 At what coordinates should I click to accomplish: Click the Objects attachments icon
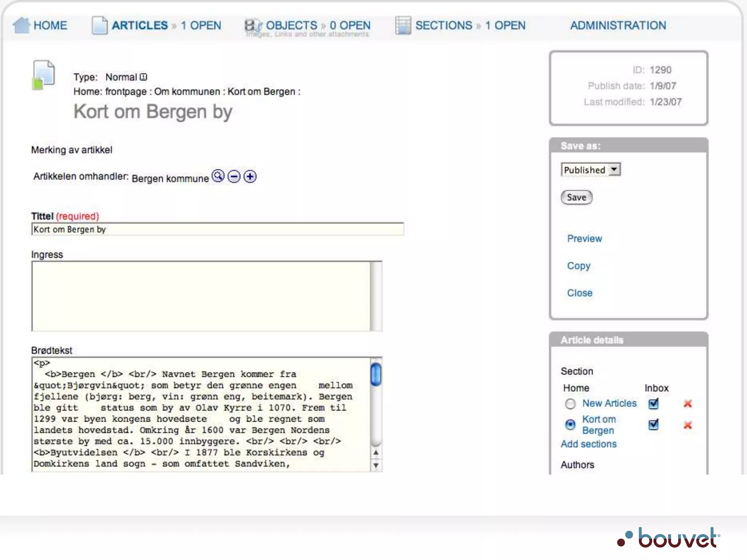pyautogui.click(x=253, y=26)
